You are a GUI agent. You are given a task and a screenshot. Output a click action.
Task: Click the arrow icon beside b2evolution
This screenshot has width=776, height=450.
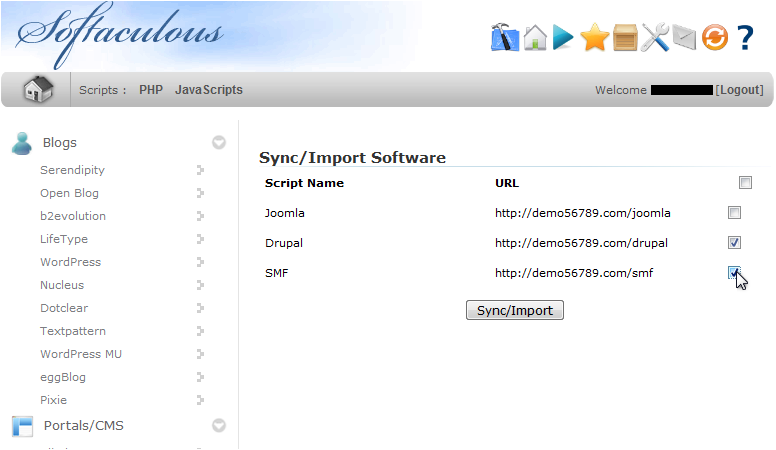point(200,216)
